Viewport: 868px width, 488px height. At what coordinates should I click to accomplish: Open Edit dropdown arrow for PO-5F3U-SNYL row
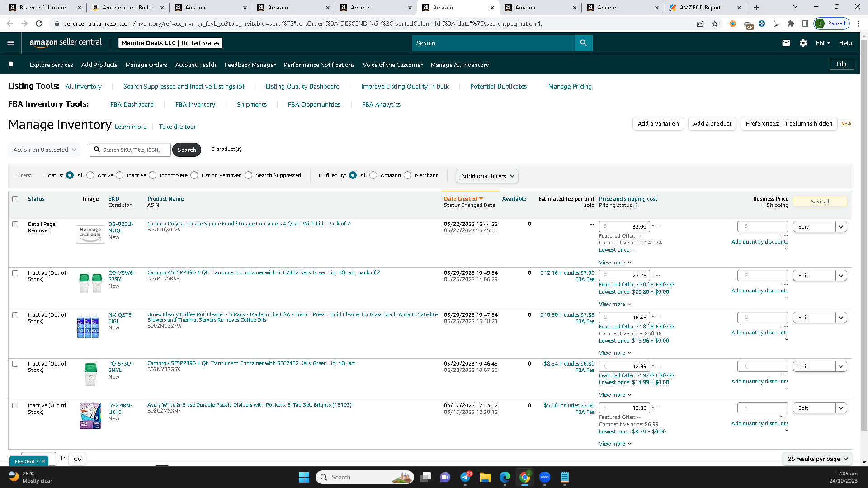(841, 366)
